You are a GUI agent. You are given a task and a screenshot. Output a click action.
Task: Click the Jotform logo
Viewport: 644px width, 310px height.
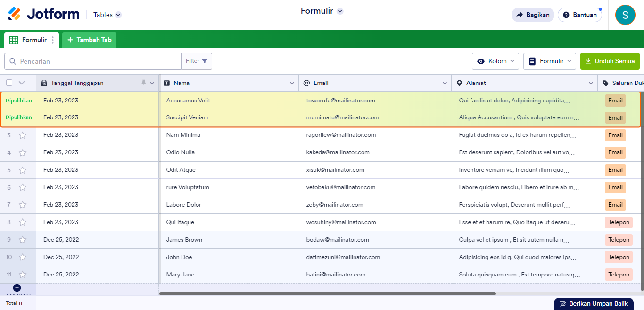(44, 14)
